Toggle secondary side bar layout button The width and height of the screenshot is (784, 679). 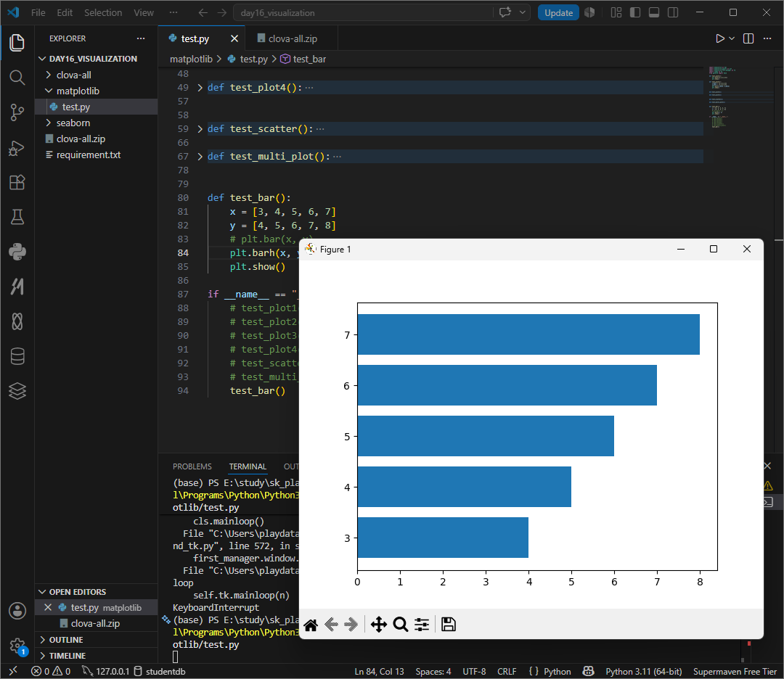pyautogui.click(x=673, y=12)
